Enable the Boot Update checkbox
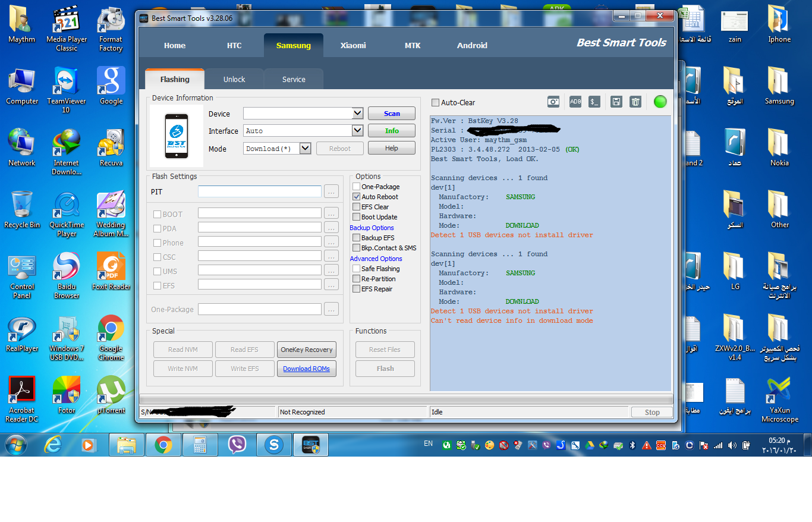Viewport: 812px width, 522px height. pos(356,217)
